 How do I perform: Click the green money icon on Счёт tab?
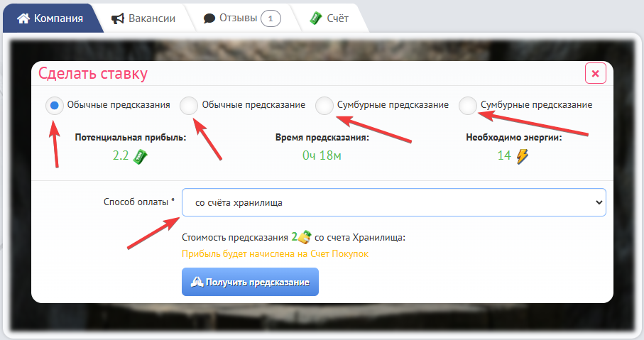pyautogui.click(x=315, y=18)
